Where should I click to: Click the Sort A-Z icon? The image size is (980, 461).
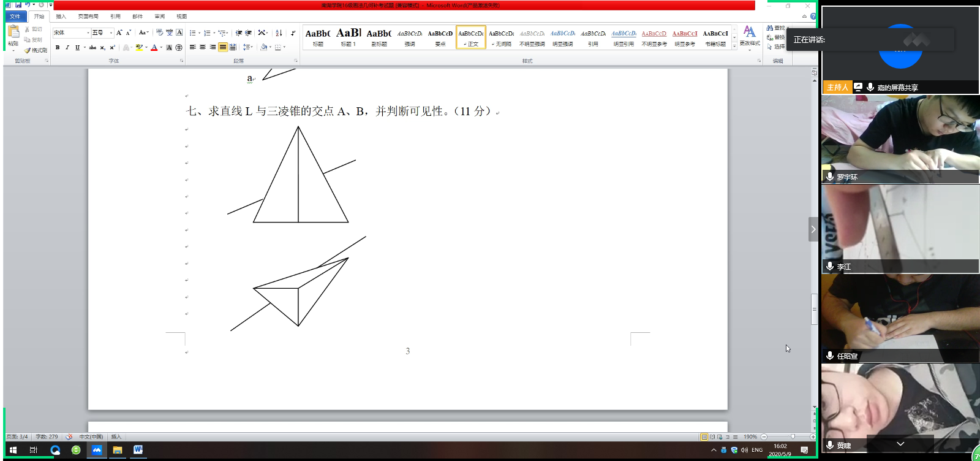click(x=279, y=33)
